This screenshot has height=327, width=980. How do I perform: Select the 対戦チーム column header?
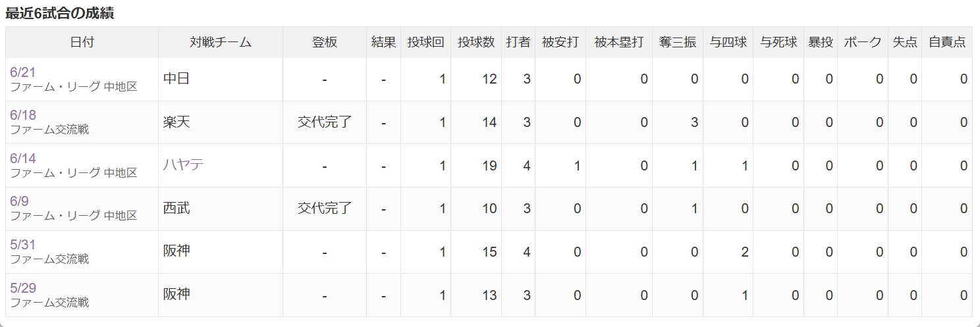pyautogui.click(x=221, y=42)
